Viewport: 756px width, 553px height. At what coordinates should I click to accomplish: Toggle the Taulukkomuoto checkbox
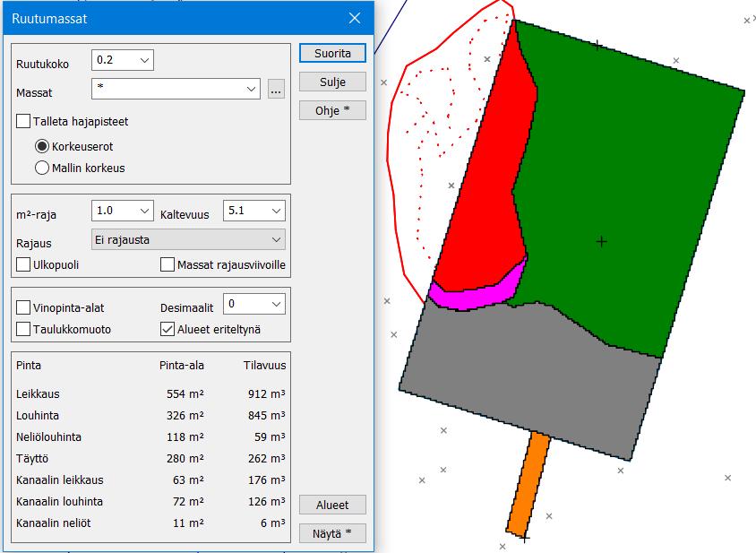point(23,329)
